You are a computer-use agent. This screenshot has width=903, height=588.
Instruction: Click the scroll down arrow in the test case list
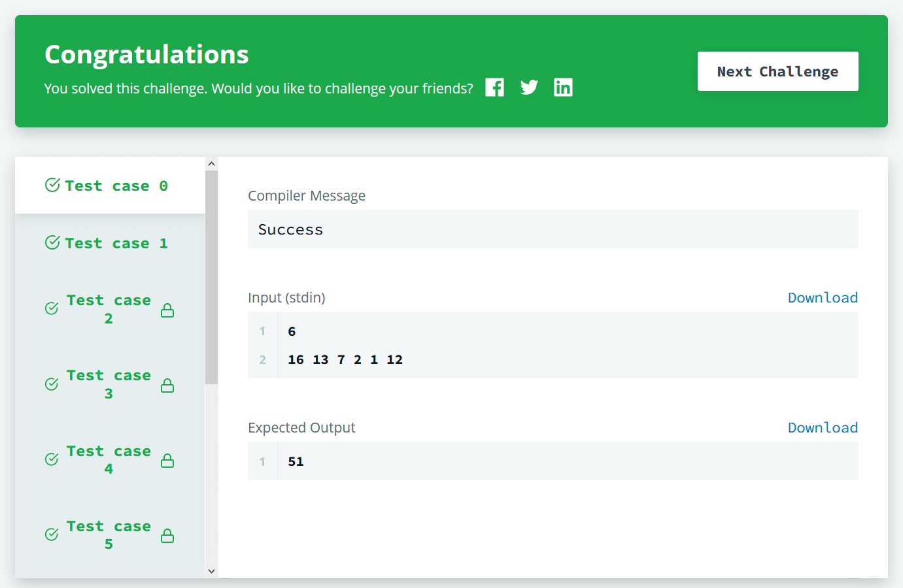point(211,571)
